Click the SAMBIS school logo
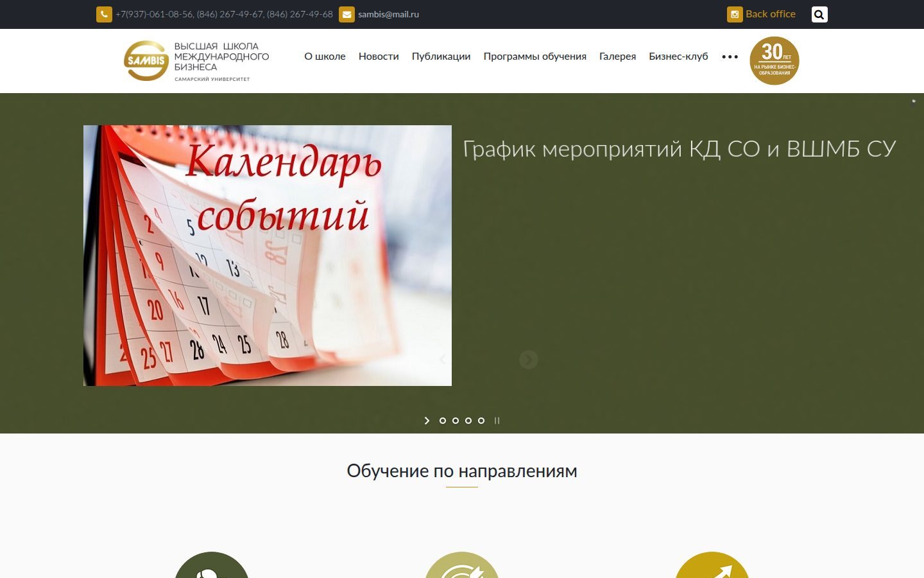Viewport: 924px width, 578px height. tap(196, 61)
